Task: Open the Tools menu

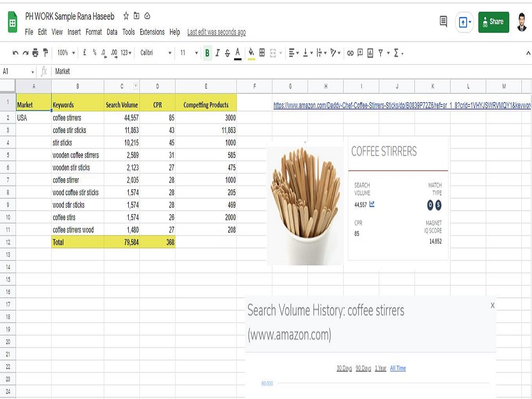Action: (129, 32)
